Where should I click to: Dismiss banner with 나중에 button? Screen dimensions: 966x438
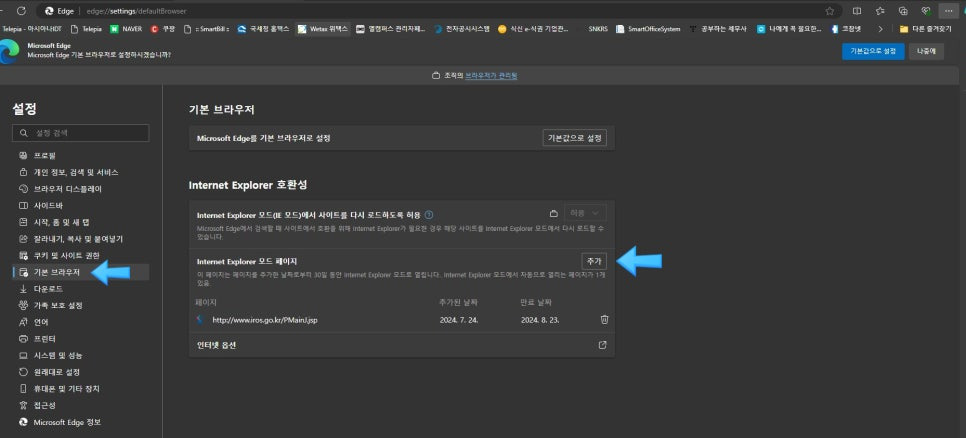click(x=927, y=52)
